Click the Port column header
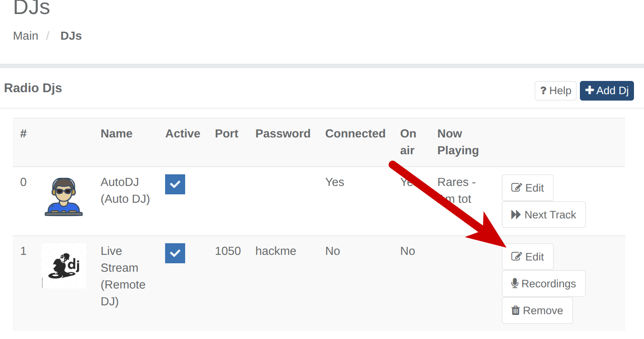644x339 pixels. 226,133
